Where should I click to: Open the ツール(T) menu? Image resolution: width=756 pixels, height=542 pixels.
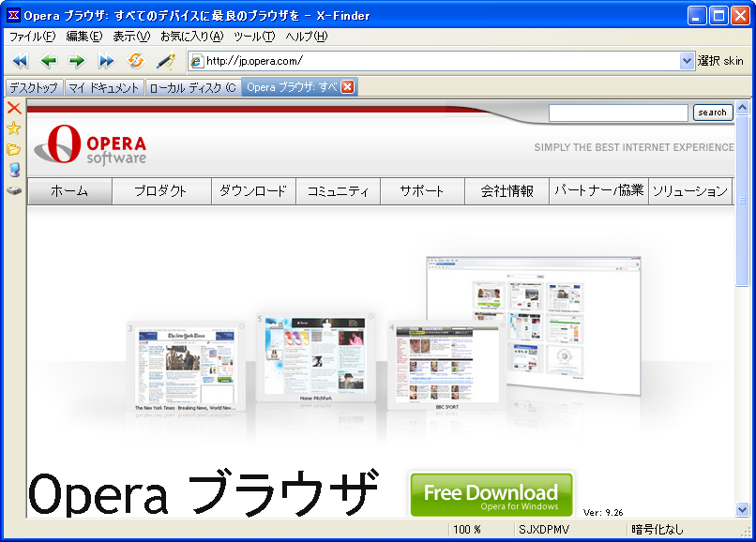coord(254,37)
